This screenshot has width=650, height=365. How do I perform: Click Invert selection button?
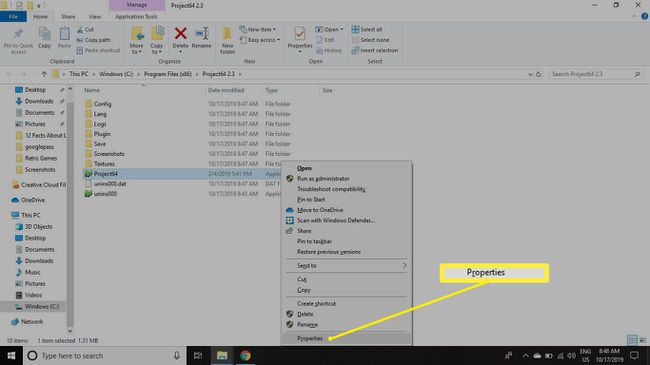(375, 51)
